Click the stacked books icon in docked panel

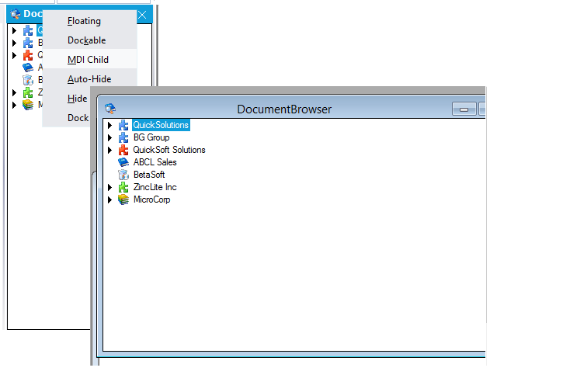click(x=28, y=105)
